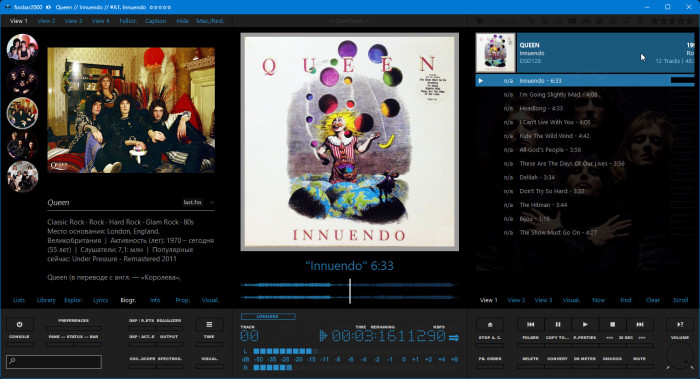The image size is (700, 379).
Task: Toggle the SPECTROG. spectrogram button
Action: point(170,358)
